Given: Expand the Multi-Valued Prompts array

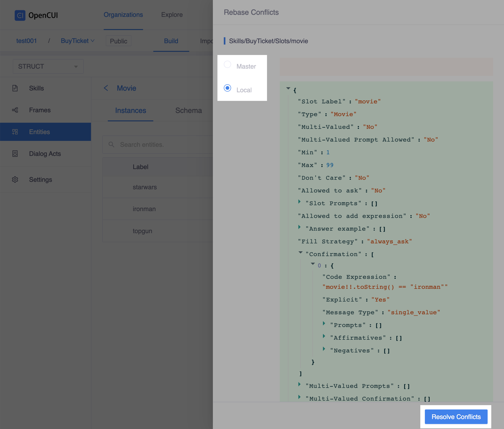Looking at the screenshot, I should (300, 384).
